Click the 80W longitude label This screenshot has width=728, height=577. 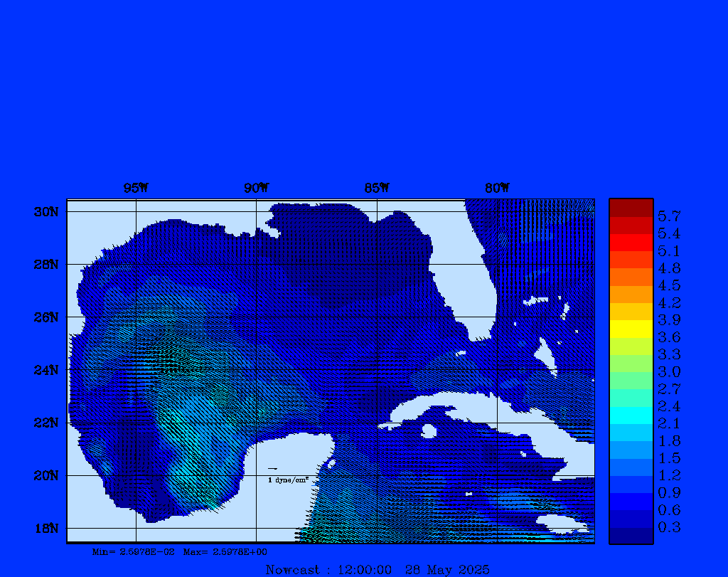[x=497, y=188]
